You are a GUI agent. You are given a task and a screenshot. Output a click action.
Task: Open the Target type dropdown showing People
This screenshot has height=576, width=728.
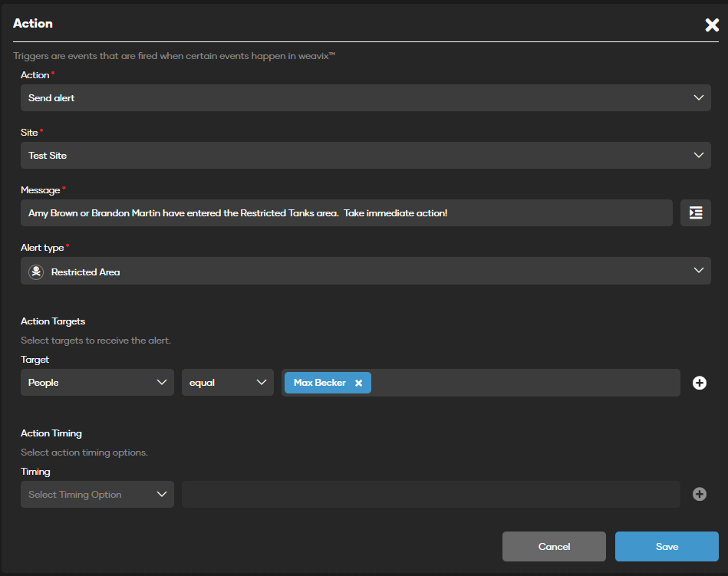(97, 383)
